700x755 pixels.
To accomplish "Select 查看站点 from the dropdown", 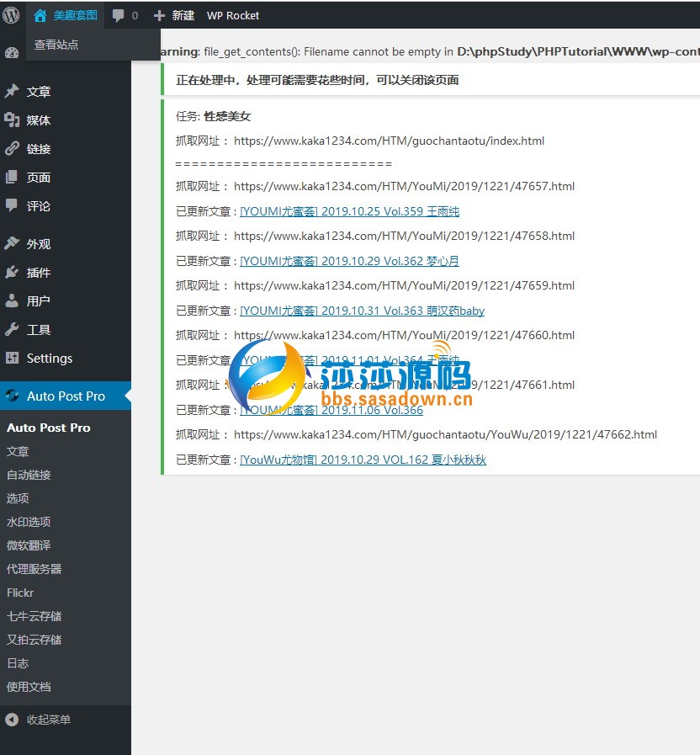I will coord(56,45).
